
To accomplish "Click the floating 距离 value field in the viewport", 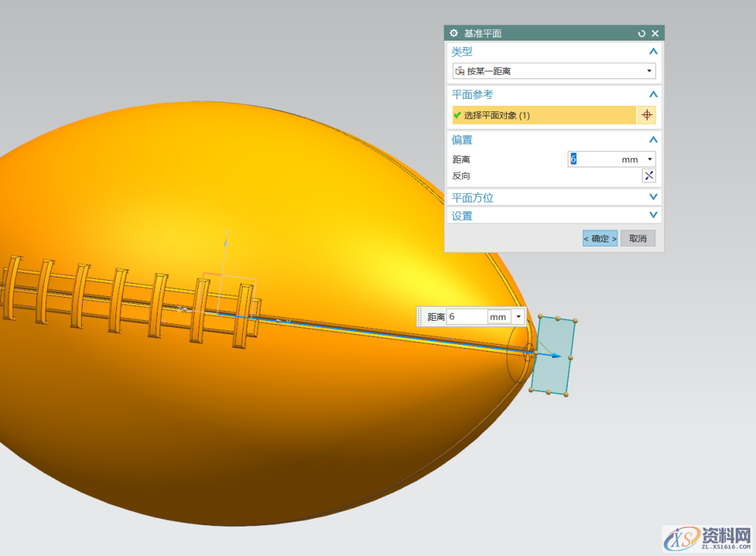I will coord(466,317).
